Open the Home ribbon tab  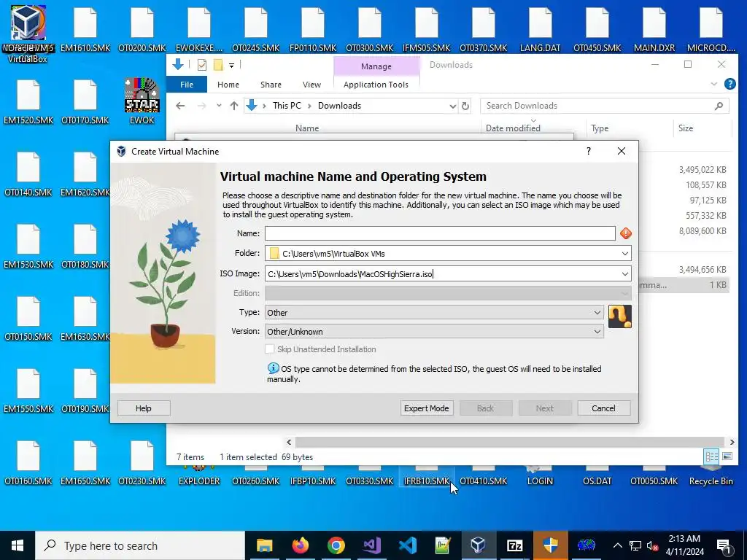228,85
